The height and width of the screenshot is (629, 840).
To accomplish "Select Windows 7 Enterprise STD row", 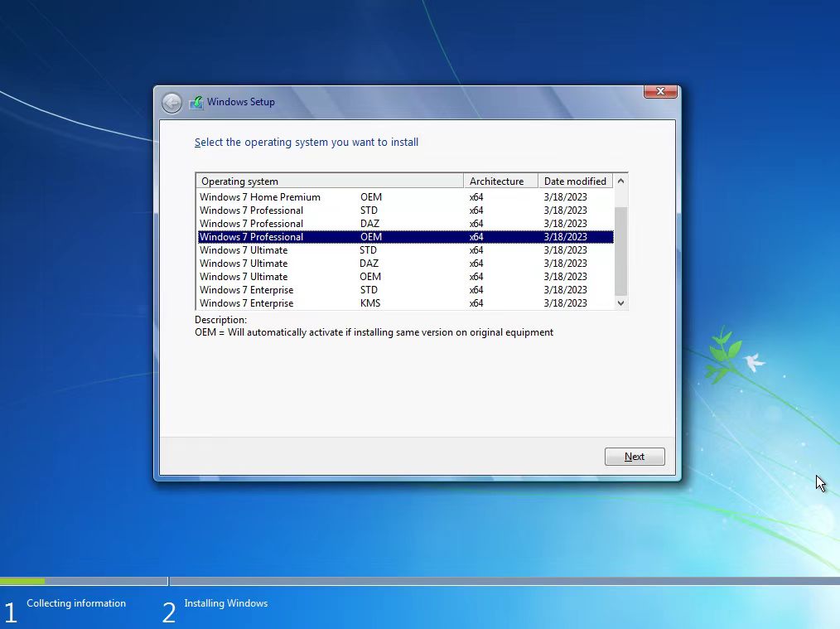I will pyautogui.click(x=406, y=290).
